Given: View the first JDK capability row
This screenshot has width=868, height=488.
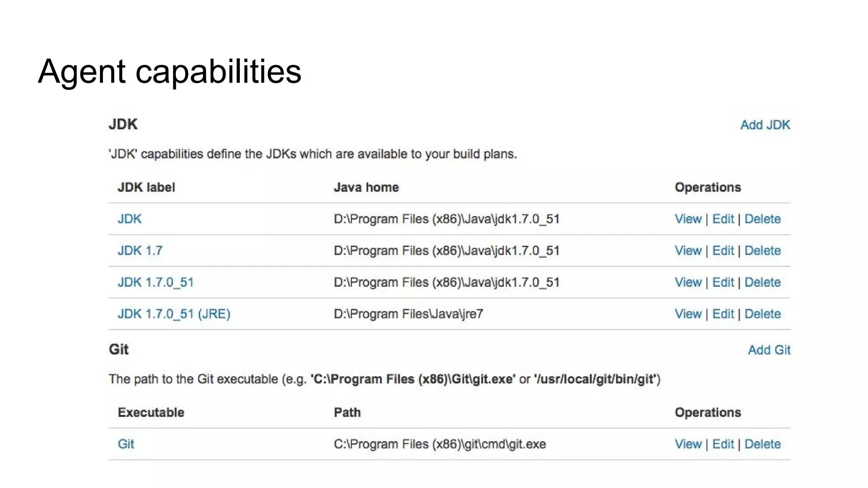Looking at the screenshot, I should point(688,219).
